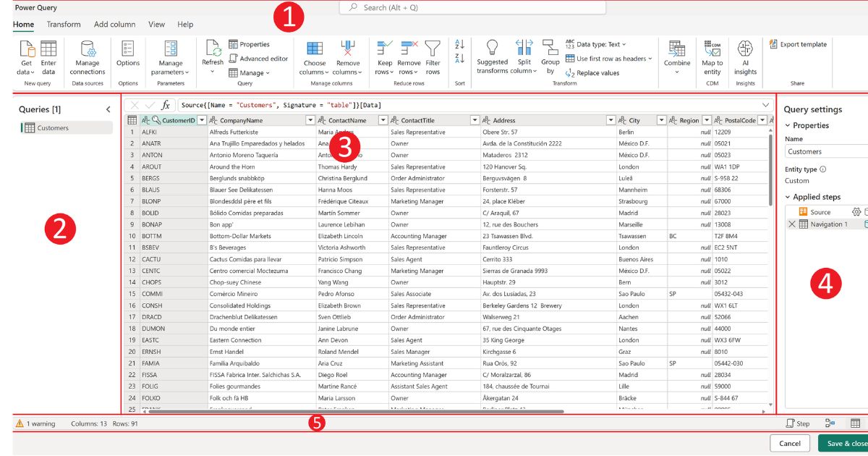The height and width of the screenshot is (456, 868).
Task: Click the Save & close button
Action: point(843,444)
